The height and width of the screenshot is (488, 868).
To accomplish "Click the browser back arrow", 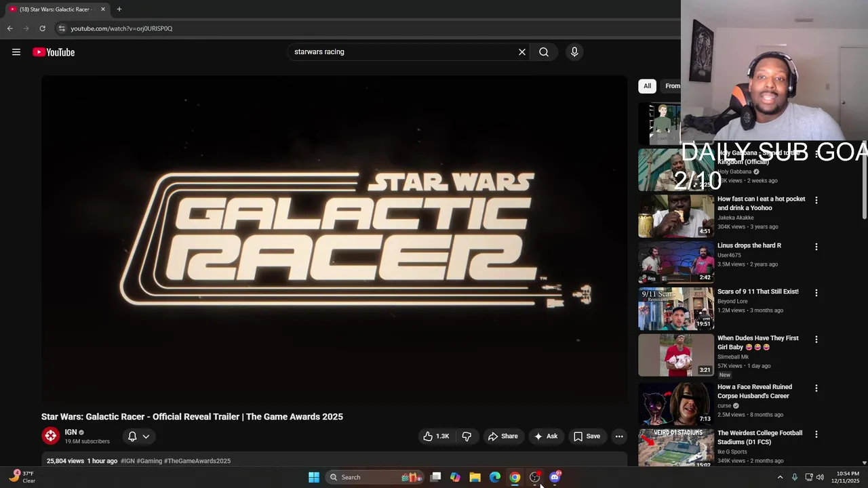I will pos(9,28).
